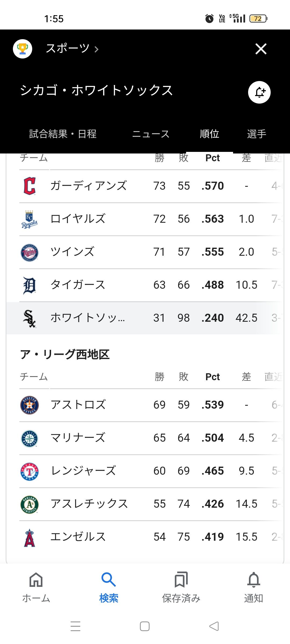Tap the sports trophy icon
The width and height of the screenshot is (290, 644).
[23, 49]
